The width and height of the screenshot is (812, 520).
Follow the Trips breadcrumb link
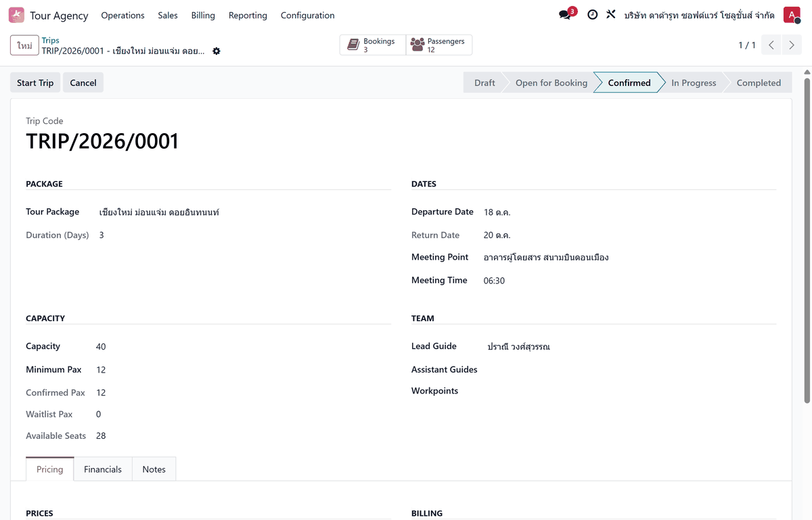(51, 41)
